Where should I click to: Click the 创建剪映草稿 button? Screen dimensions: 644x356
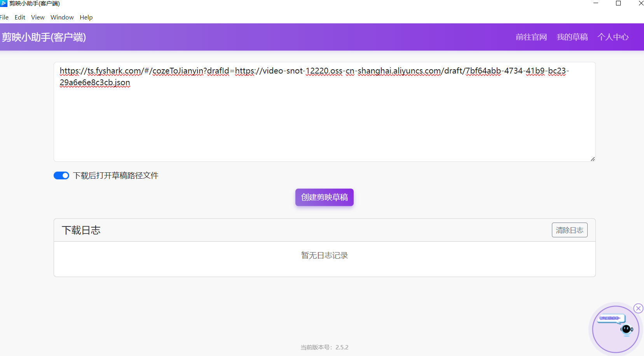tap(325, 197)
